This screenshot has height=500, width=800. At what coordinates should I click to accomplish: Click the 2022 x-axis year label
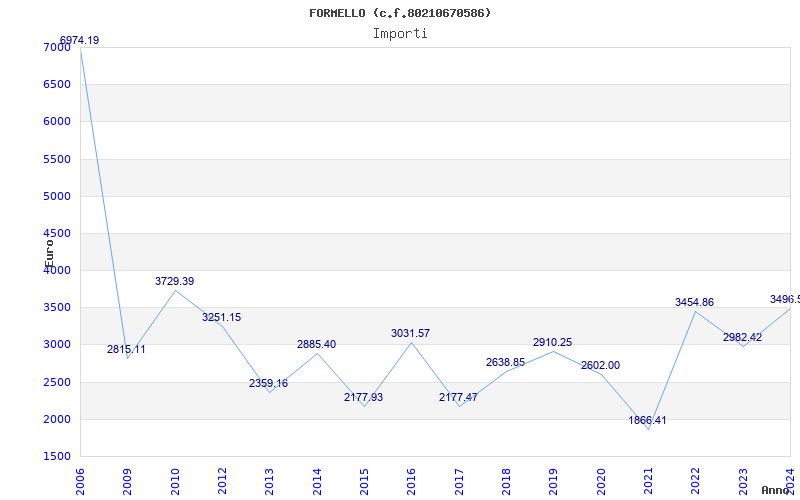(695, 482)
